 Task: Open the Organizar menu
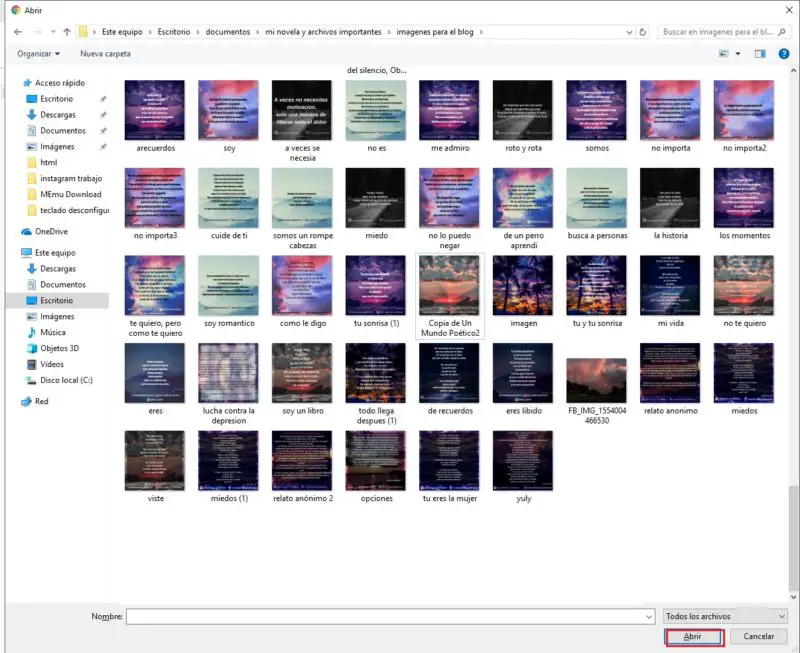(x=38, y=54)
